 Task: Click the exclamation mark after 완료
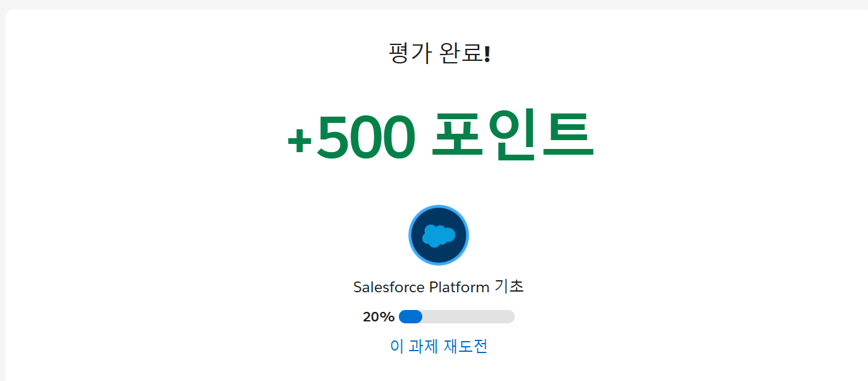487,55
